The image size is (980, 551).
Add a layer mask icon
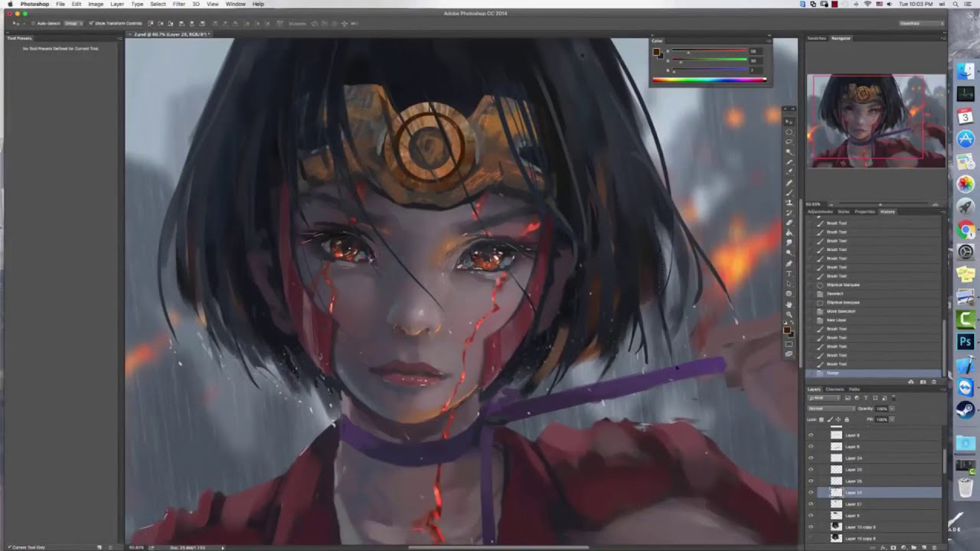(893, 548)
